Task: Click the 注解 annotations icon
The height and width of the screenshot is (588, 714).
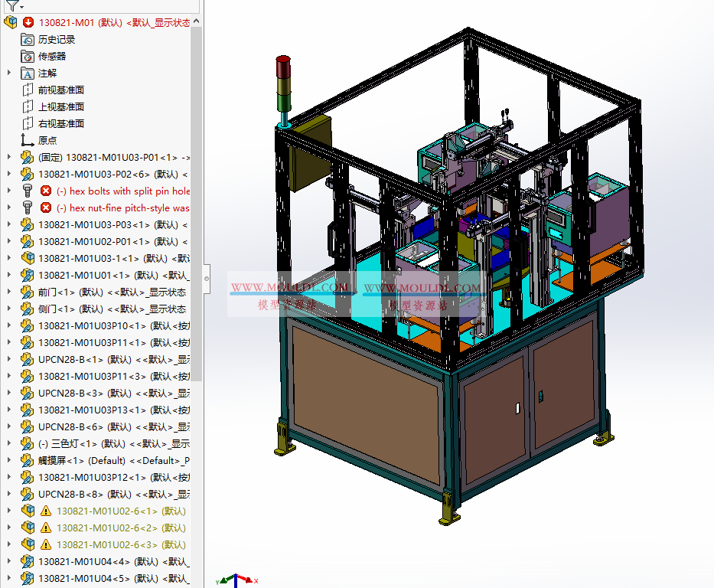Action: pyautogui.click(x=29, y=73)
